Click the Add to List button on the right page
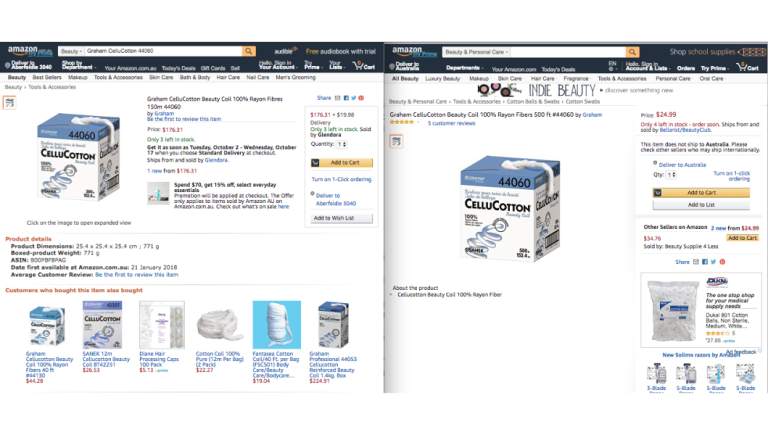Image resolution: width=768 pixels, height=432 pixels. [701, 205]
